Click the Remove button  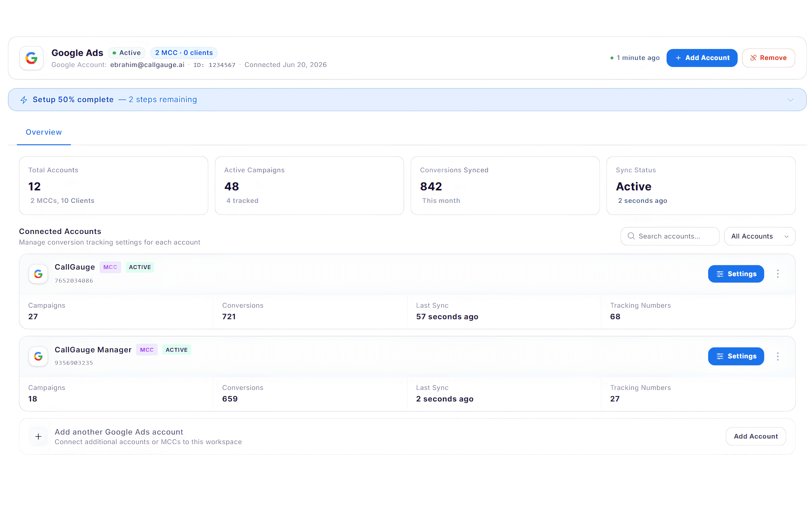coord(768,58)
